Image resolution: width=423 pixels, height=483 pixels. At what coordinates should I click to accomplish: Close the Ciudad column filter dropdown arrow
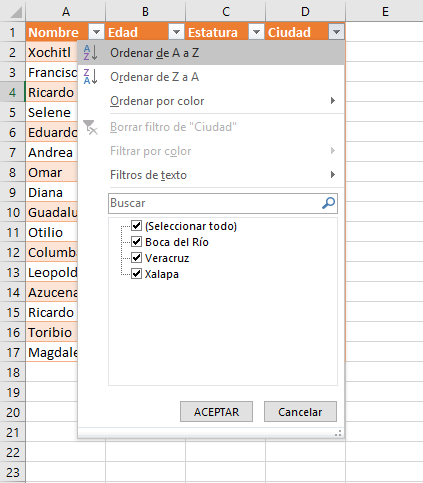[x=336, y=32]
